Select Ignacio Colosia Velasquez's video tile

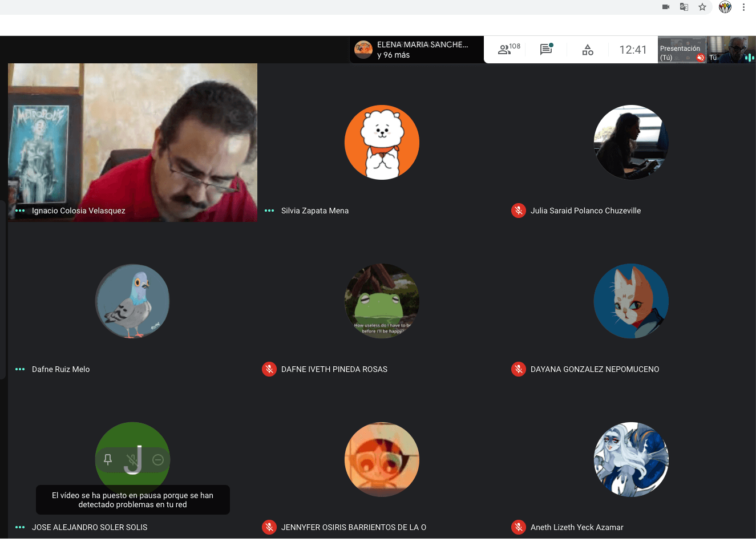[x=132, y=143]
